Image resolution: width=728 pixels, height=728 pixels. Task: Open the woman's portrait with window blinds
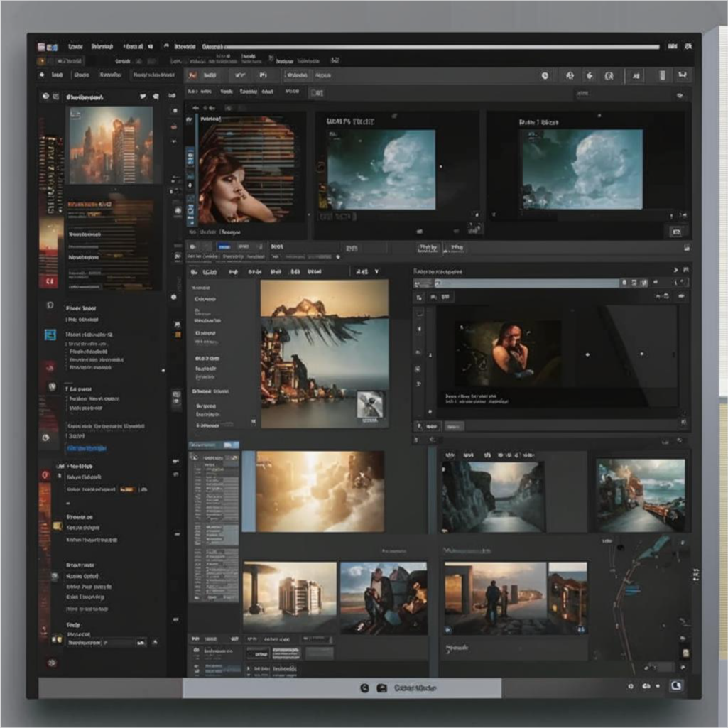246,170
